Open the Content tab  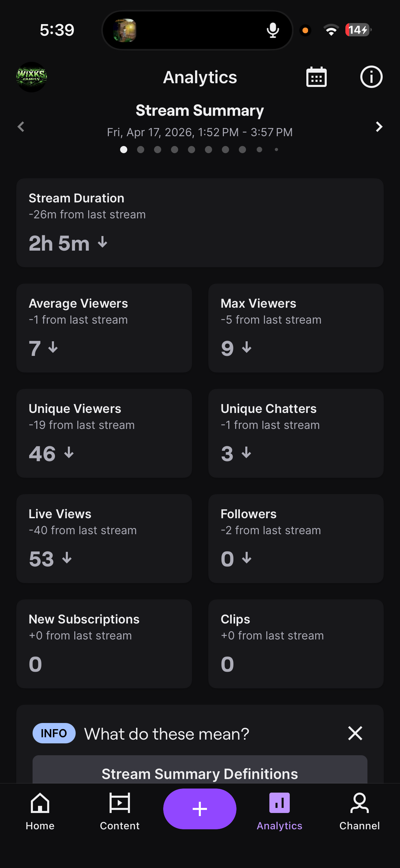[120, 812]
